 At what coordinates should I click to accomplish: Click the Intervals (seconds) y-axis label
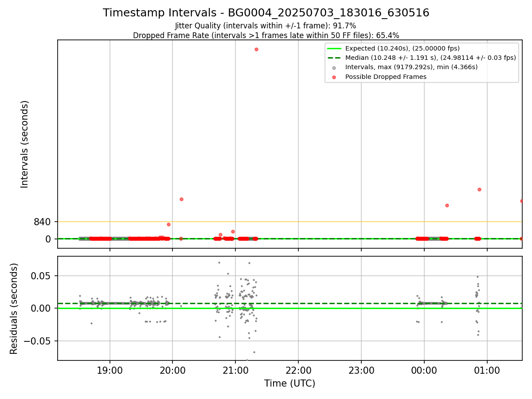pos(25,144)
